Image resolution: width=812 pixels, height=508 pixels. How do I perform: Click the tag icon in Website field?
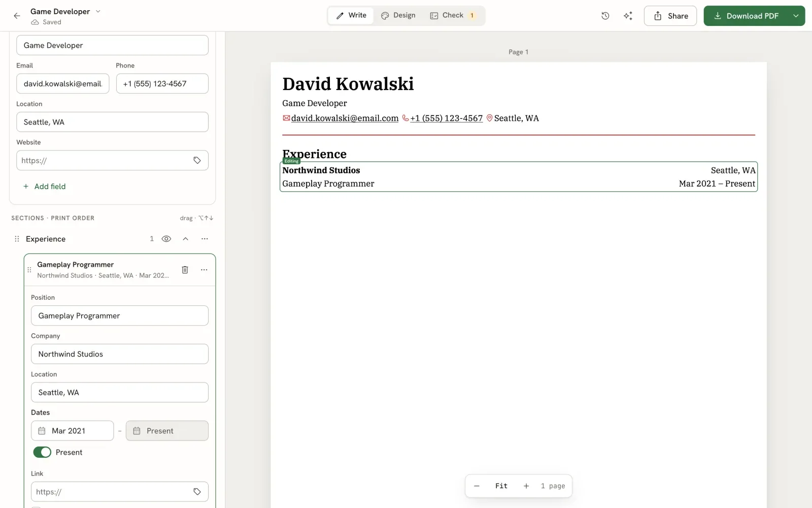[x=197, y=161]
